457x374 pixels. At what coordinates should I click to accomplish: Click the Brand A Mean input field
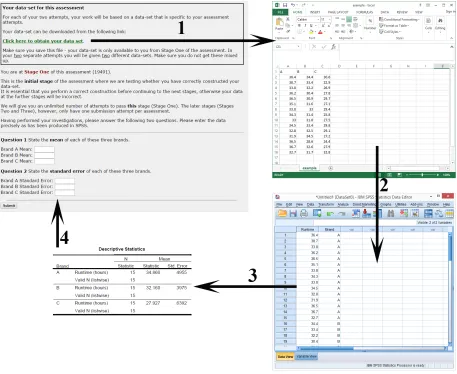[x=44, y=149]
